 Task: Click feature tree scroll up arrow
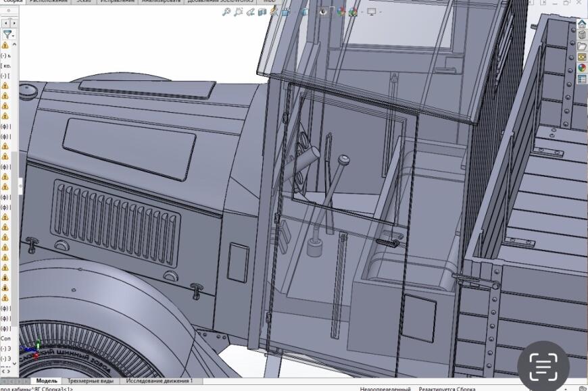click(x=15, y=45)
